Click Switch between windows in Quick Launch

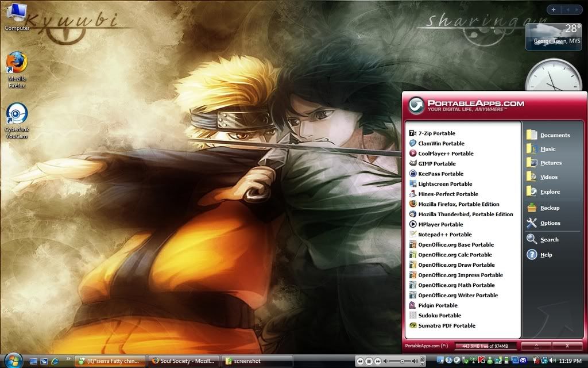[x=44, y=361]
